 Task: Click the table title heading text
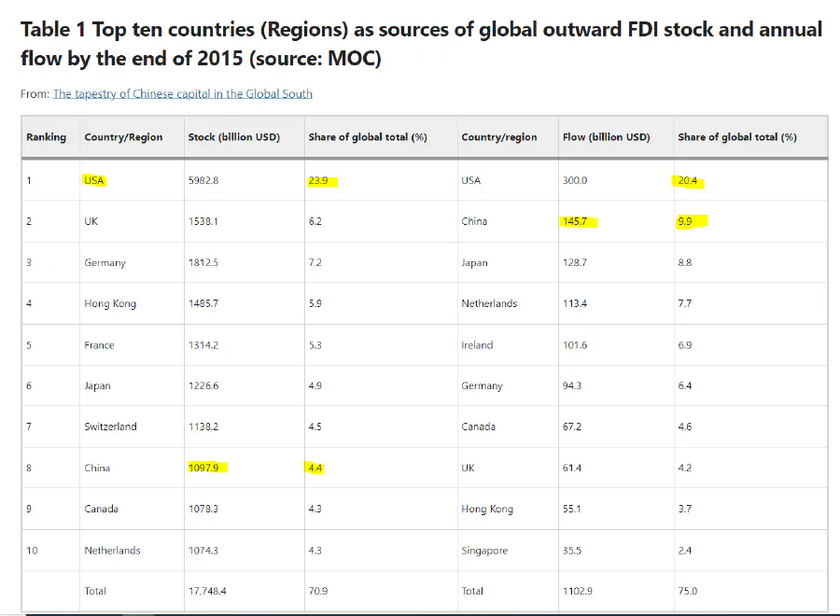(x=420, y=44)
